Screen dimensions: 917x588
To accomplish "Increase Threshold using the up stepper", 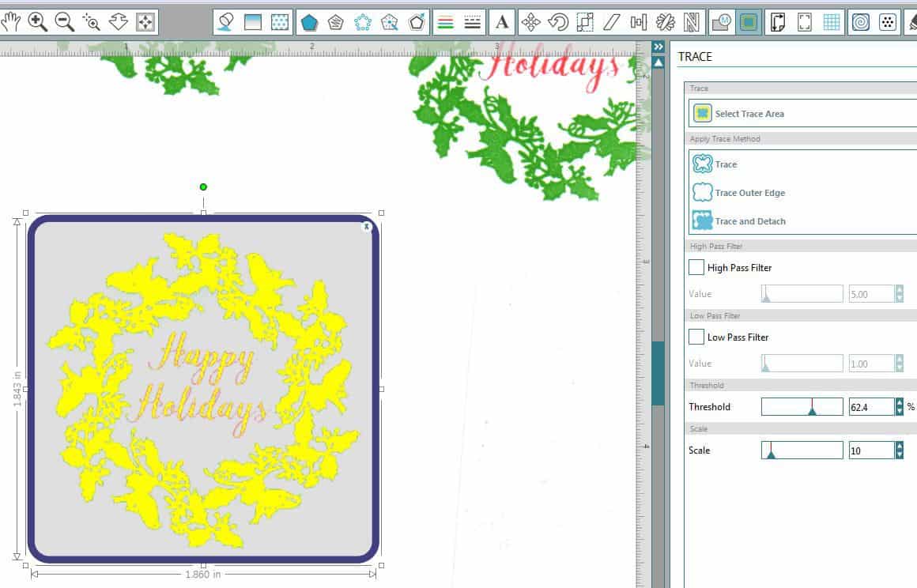I will (898, 402).
